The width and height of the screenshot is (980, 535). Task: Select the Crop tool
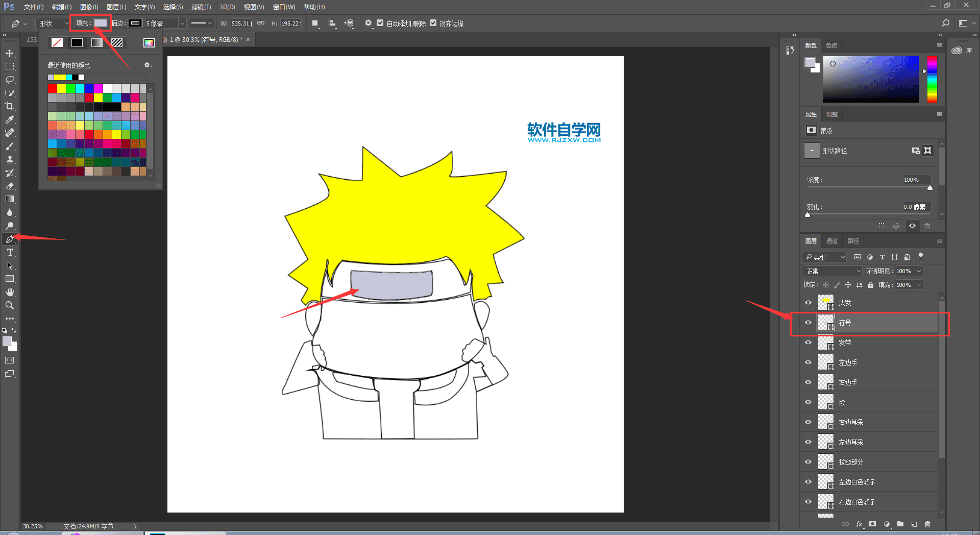click(x=10, y=106)
